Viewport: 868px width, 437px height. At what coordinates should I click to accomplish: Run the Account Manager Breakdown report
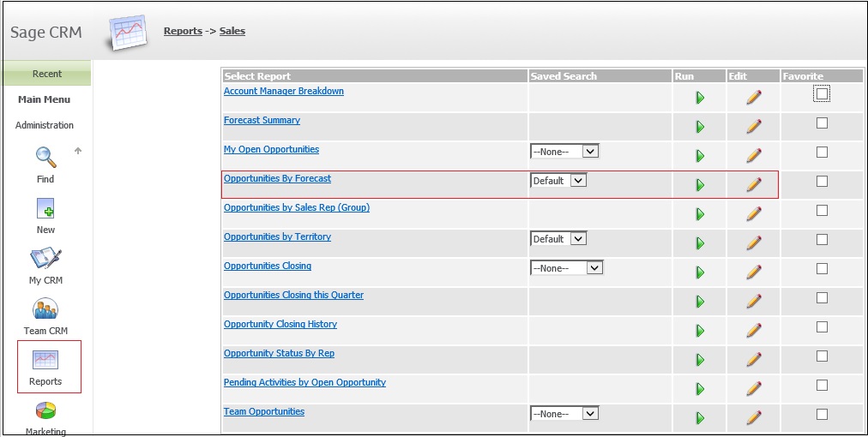click(700, 98)
